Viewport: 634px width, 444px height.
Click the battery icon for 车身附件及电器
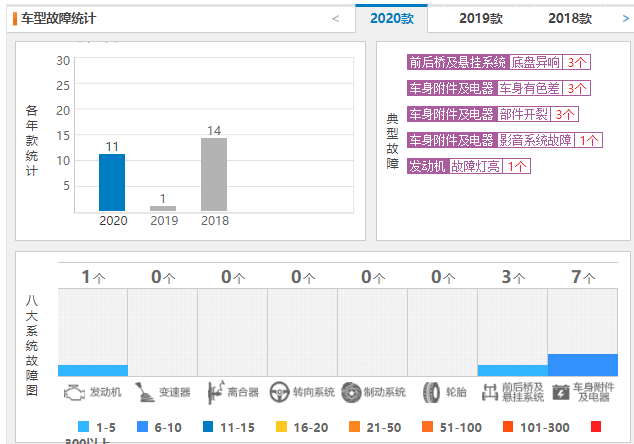click(x=561, y=393)
